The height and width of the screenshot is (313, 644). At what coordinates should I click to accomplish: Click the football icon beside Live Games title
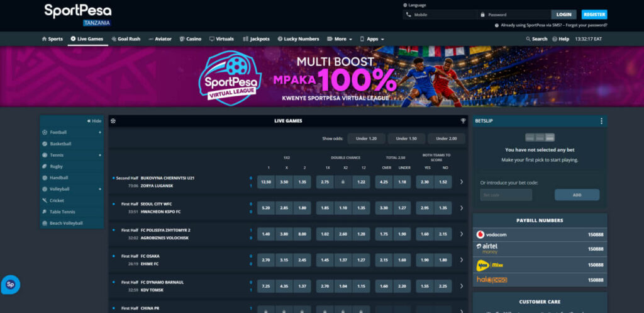pyautogui.click(x=113, y=121)
